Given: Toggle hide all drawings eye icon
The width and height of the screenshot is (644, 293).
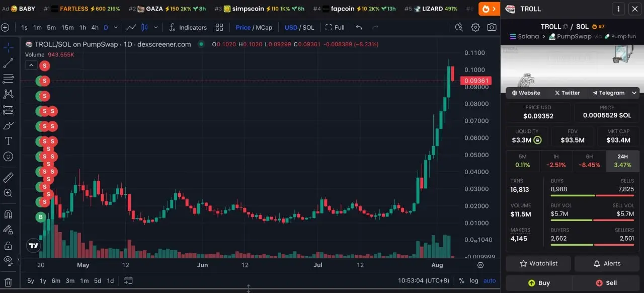Looking at the screenshot, I should [8, 260].
